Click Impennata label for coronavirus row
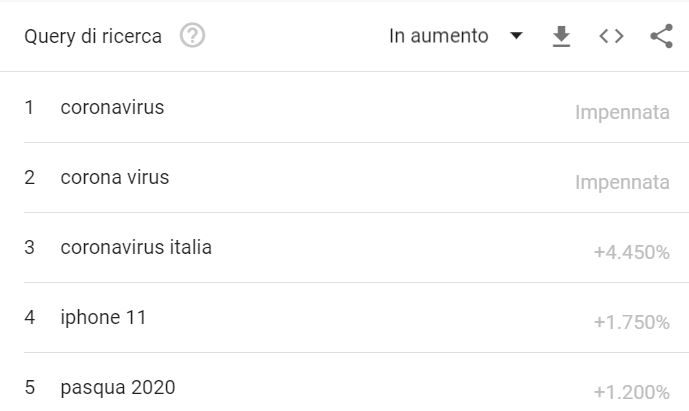Screen dimensions: 689x411 click(x=622, y=113)
